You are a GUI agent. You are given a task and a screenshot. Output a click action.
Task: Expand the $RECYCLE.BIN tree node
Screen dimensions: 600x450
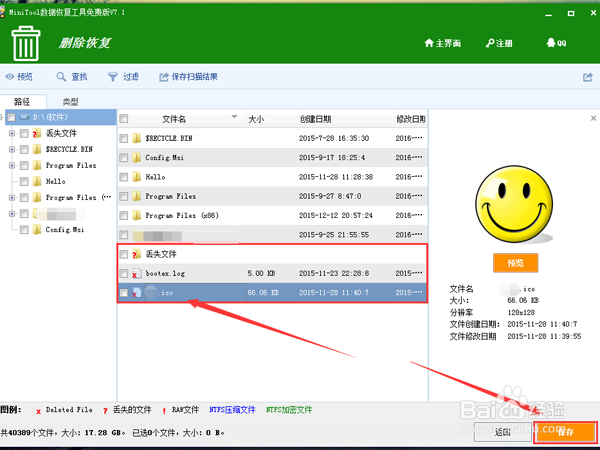click(x=12, y=149)
